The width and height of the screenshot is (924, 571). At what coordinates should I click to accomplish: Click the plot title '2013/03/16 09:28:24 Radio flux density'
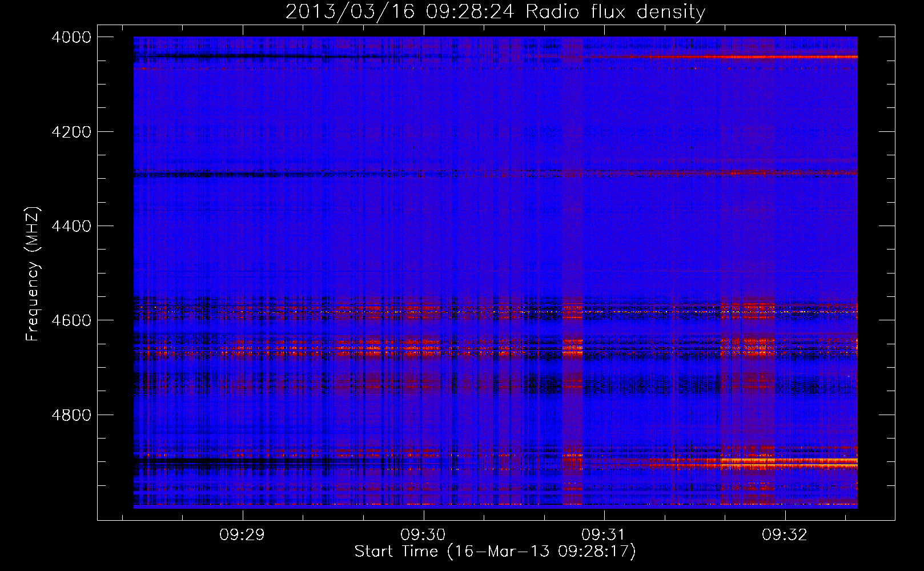pyautogui.click(x=495, y=11)
